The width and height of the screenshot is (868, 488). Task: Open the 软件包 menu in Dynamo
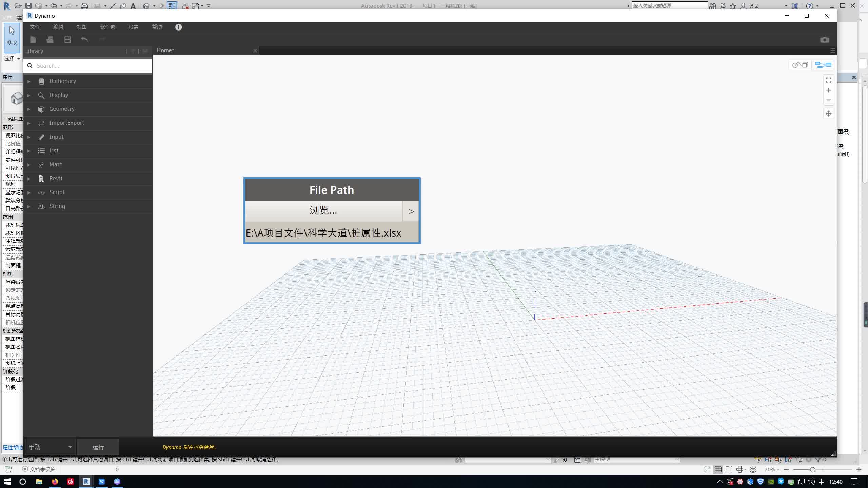[x=108, y=27]
